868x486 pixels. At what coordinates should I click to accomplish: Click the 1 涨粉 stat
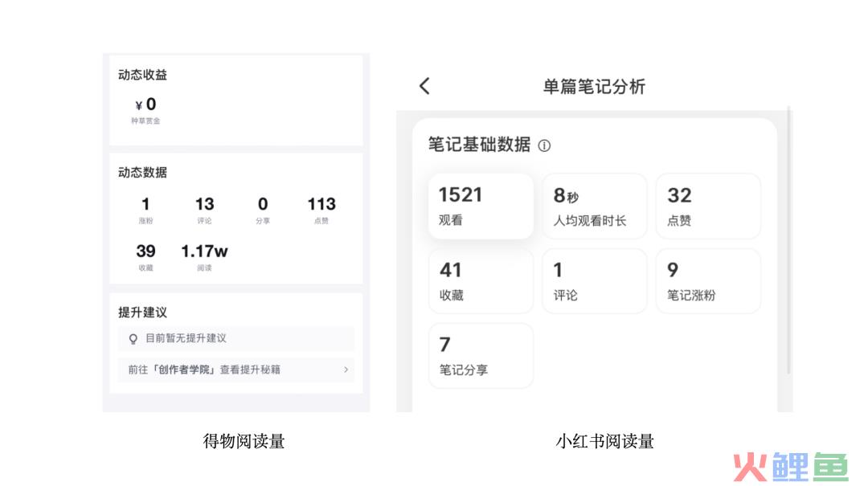point(145,210)
